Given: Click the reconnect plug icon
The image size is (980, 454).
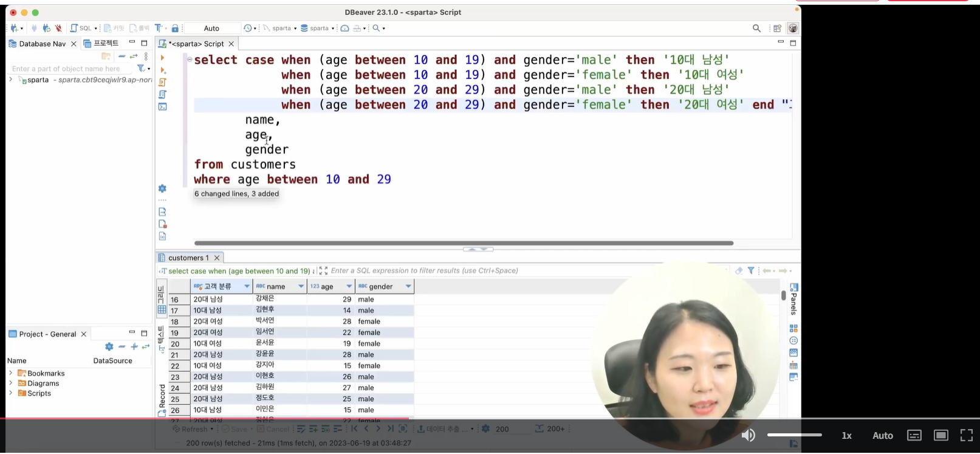Looking at the screenshot, I should click(x=46, y=28).
